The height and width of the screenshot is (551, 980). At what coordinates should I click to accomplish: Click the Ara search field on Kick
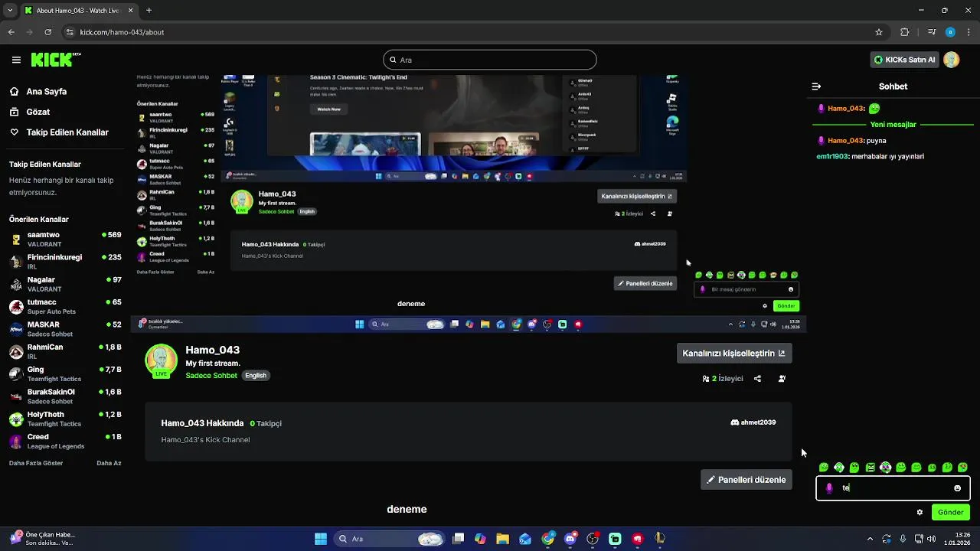[490, 60]
